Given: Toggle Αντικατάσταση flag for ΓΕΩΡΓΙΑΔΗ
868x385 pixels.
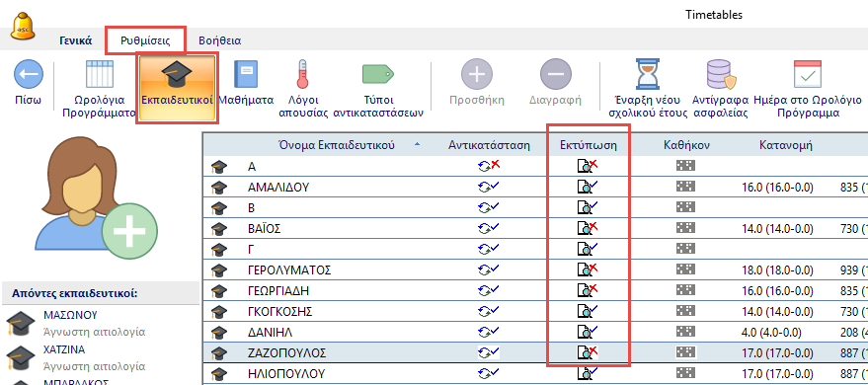Looking at the screenshot, I should pos(489,290).
